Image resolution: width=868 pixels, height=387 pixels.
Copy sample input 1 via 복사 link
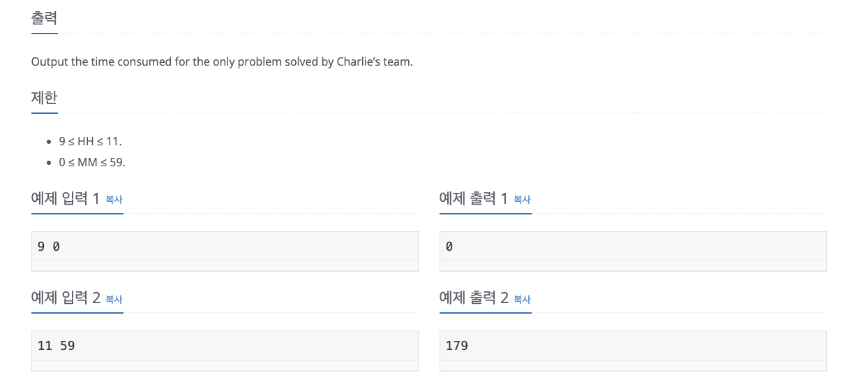pos(114,199)
